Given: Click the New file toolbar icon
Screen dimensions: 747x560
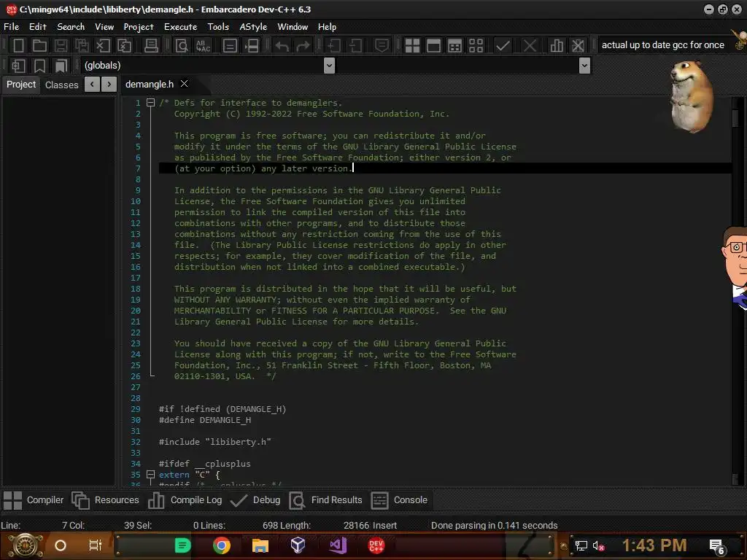Looking at the screenshot, I should (18, 46).
